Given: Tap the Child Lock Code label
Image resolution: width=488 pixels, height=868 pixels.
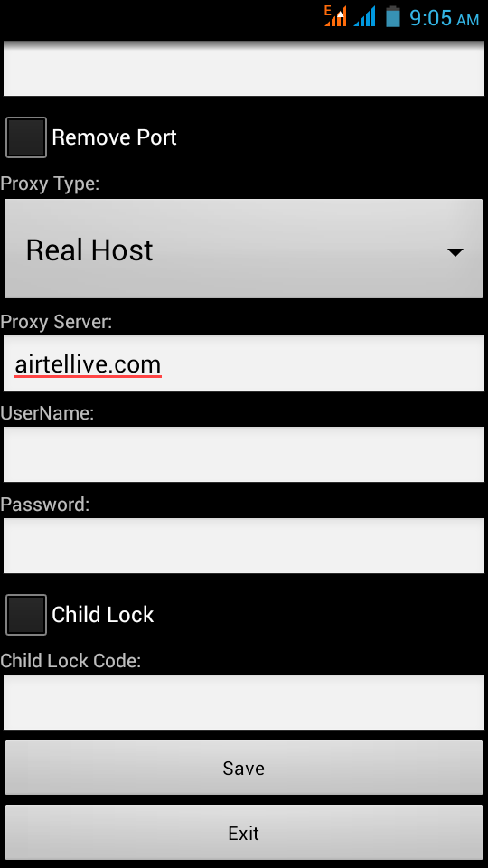Looking at the screenshot, I should click(x=70, y=660).
